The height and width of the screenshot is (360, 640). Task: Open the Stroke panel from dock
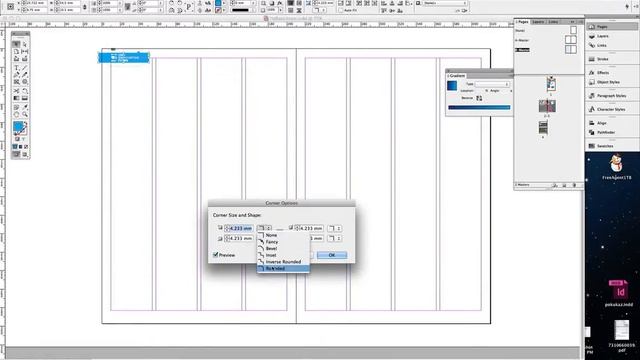coord(612,59)
